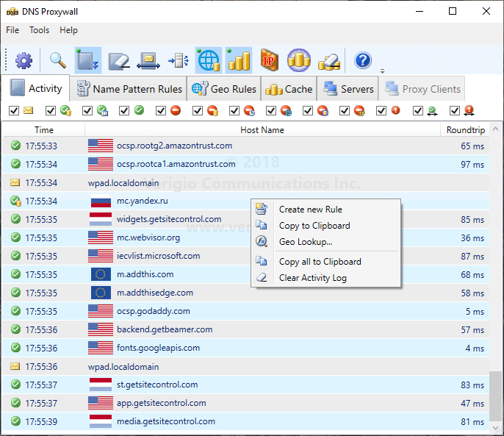Click the green check icon at 17:55:39
This screenshot has height=436, width=504.
click(15, 421)
